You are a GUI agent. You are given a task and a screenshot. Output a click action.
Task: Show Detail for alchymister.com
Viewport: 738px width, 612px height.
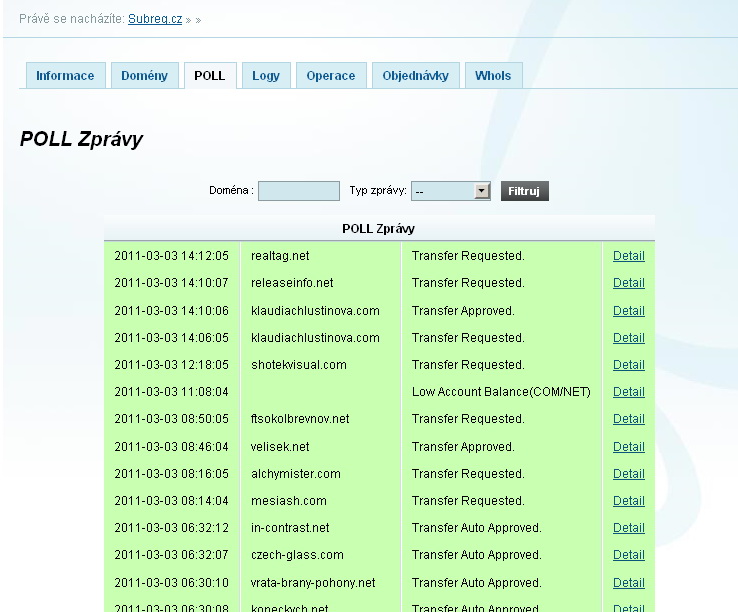point(628,474)
